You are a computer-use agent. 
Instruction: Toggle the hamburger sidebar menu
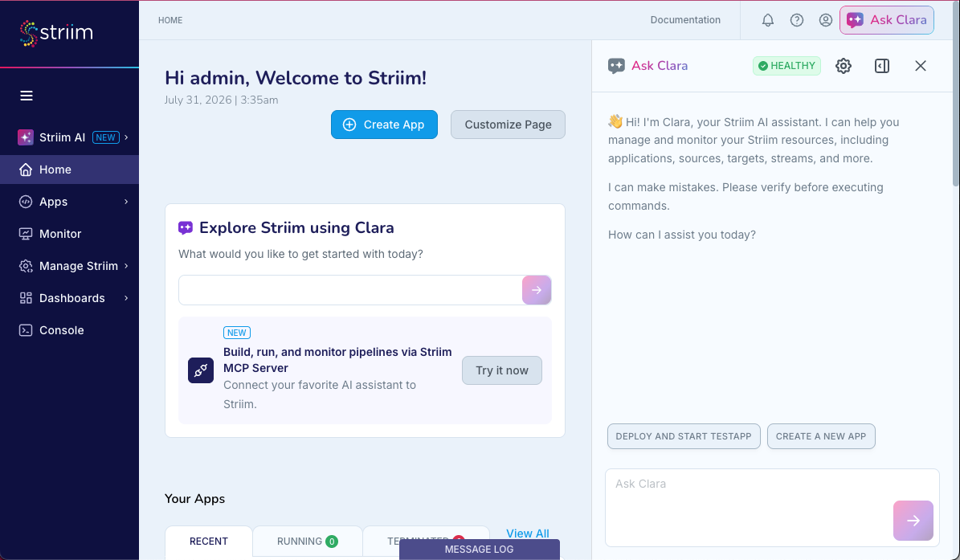point(27,96)
